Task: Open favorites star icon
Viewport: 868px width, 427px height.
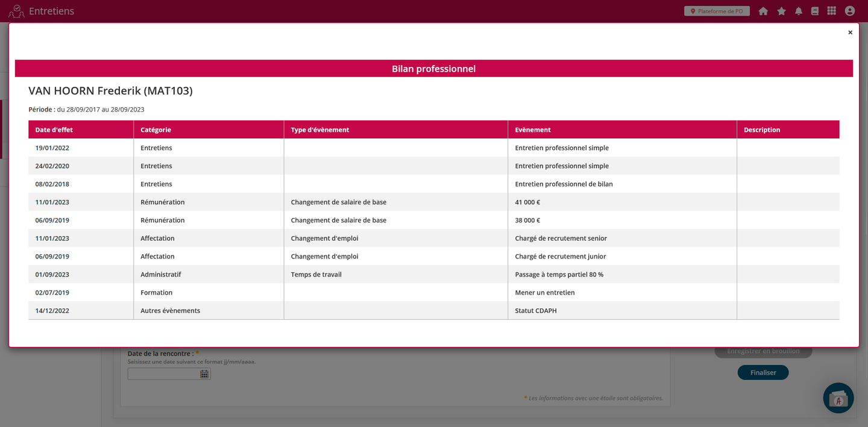Action: click(781, 11)
